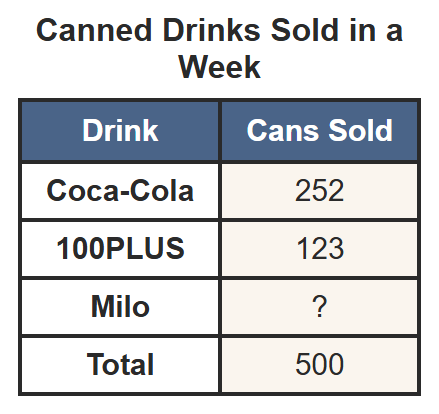This screenshot has height=414, width=439.
Task: Click the question mark cell for Milo
Action: coord(319,306)
